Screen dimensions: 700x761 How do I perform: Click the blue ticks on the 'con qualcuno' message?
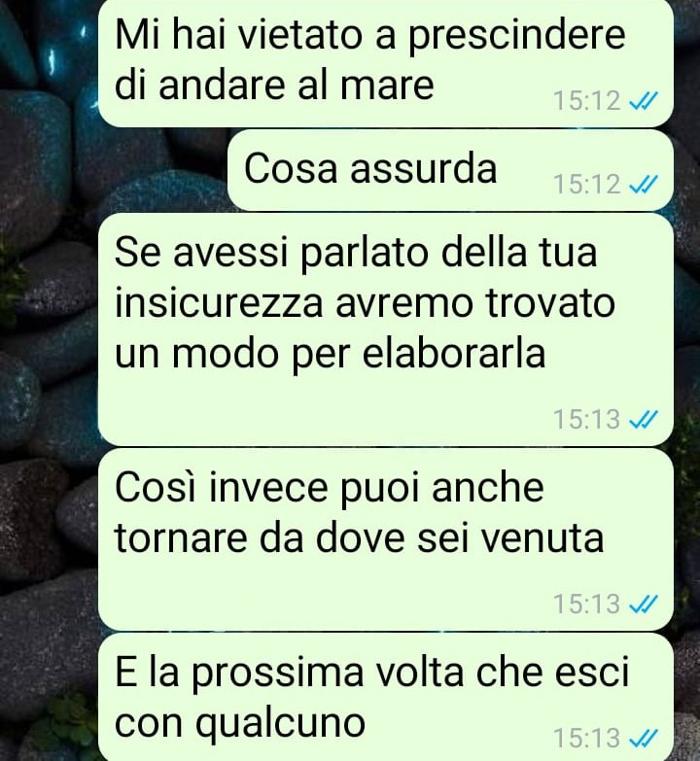[x=644, y=739]
